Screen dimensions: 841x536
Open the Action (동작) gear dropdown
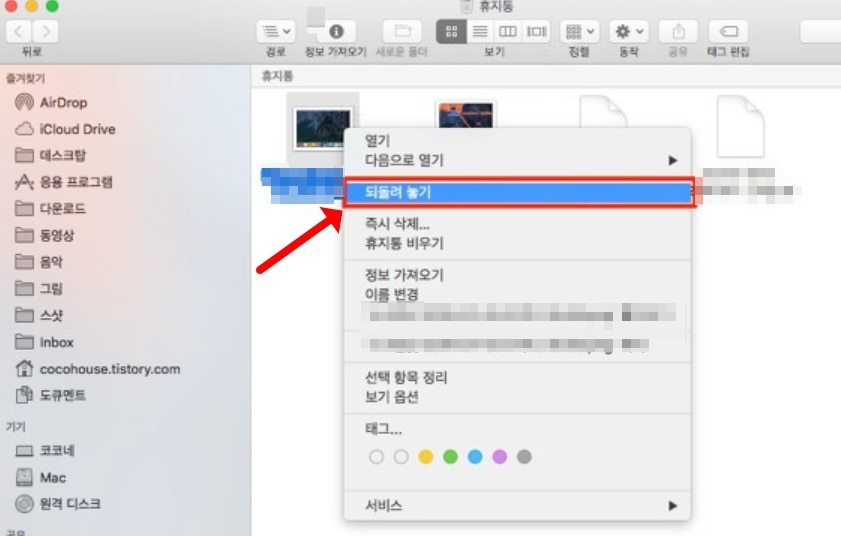629,31
